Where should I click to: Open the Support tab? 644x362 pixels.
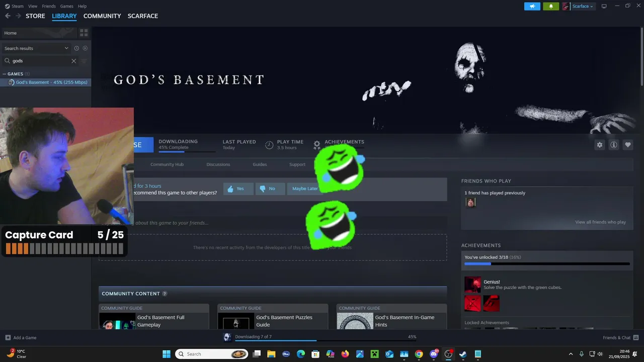point(297,164)
